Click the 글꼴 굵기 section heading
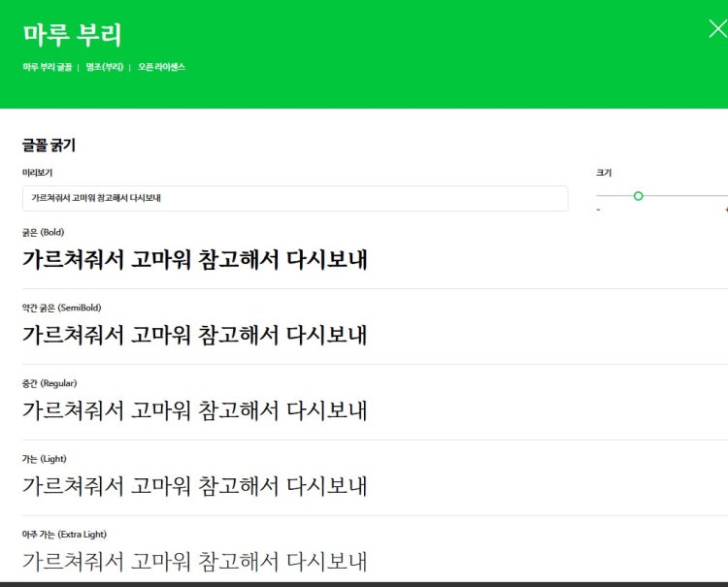Image resolution: width=728 pixels, height=587 pixels. click(x=49, y=146)
